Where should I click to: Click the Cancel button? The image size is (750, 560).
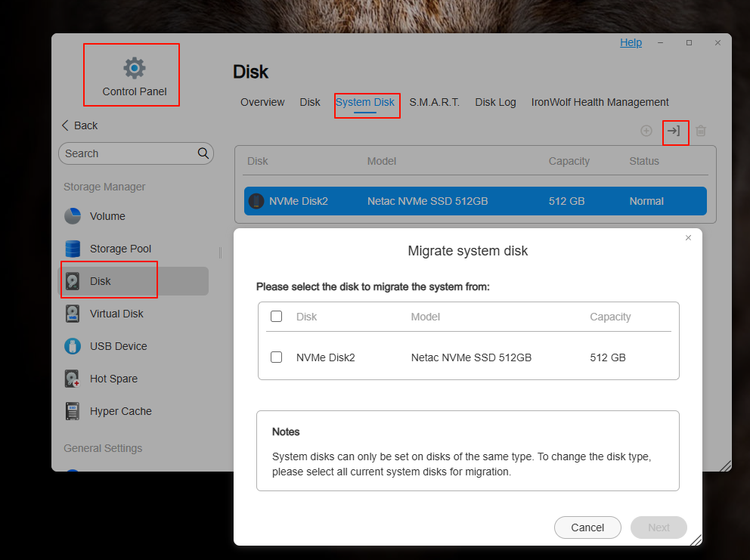tap(587, 528)
